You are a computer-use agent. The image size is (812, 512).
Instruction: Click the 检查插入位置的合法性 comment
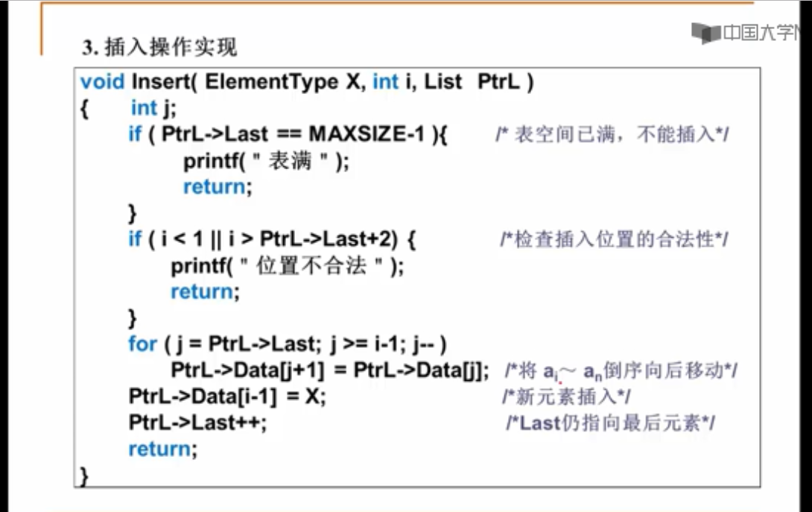[614, 240]
